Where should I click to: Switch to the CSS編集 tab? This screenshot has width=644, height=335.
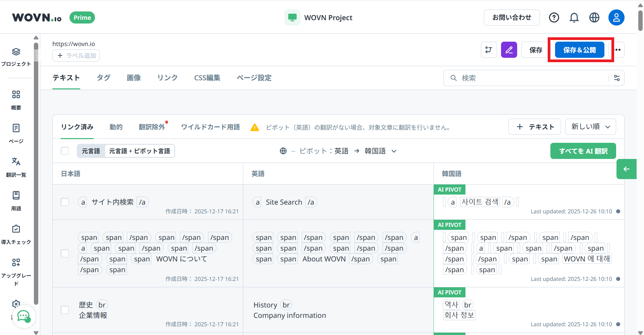(x=207, y=78)
